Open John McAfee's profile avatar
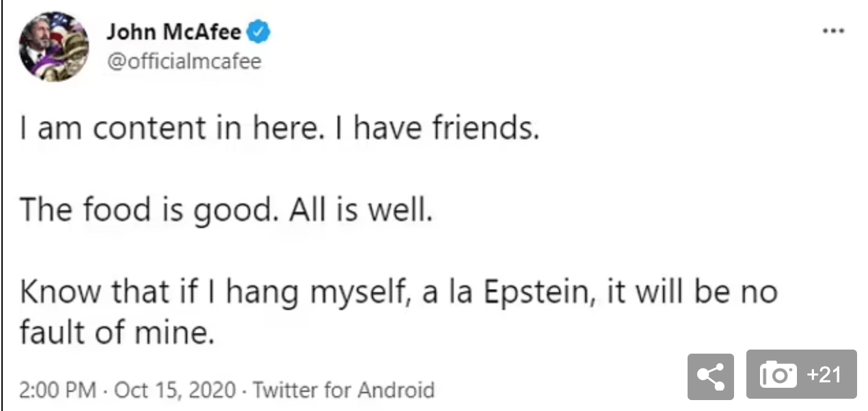Screen dimensions: 868x411 [x=54, y=46]
